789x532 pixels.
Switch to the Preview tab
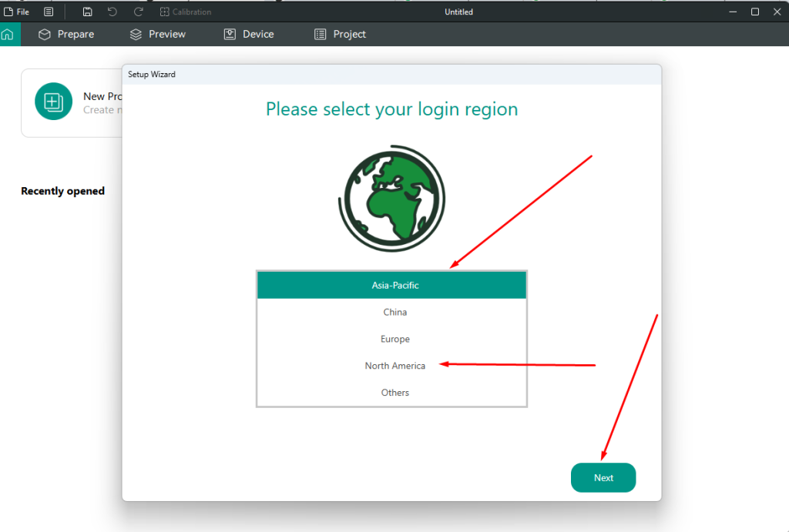coord(158,34)
